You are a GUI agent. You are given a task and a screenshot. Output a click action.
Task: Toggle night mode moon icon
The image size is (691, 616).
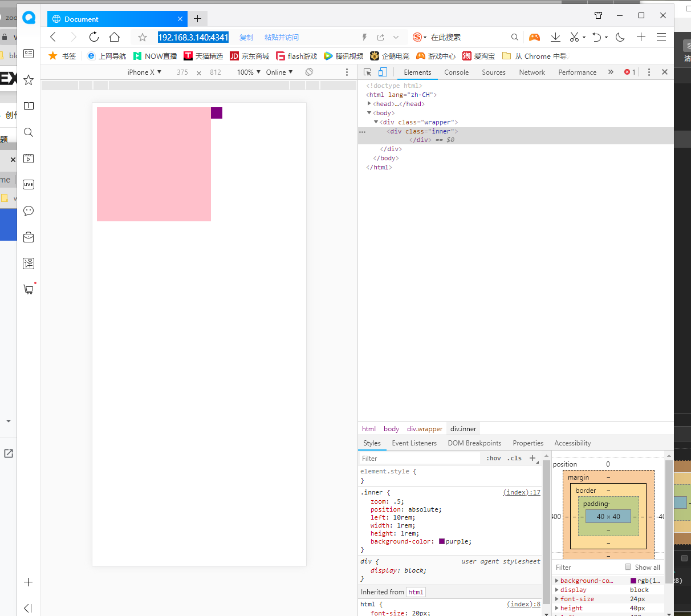click(620, 37)
